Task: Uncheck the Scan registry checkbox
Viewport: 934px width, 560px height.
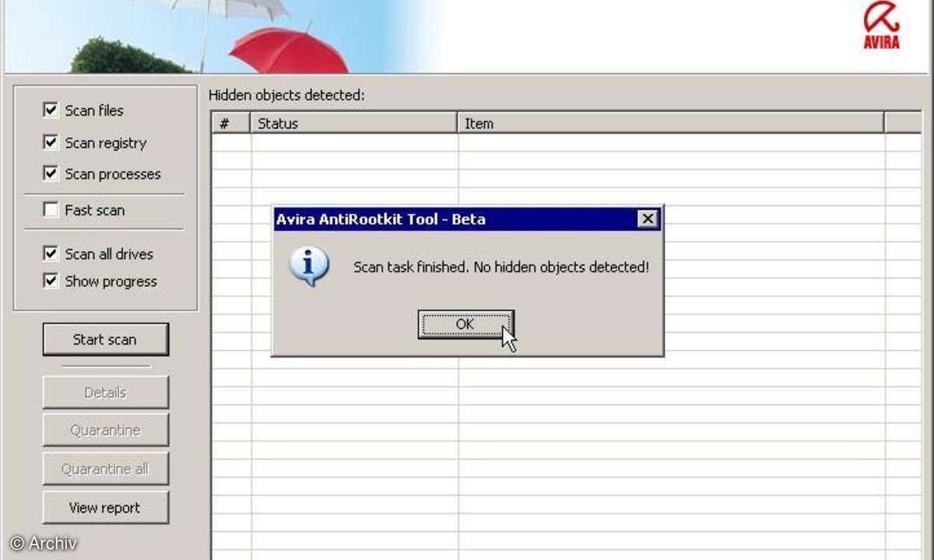Action: [51, 142]
